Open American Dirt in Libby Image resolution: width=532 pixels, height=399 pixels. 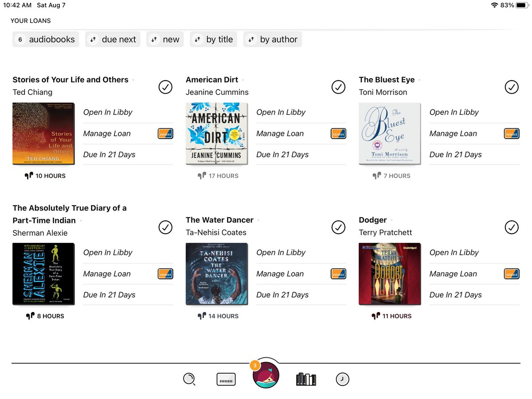pos(281,112)
